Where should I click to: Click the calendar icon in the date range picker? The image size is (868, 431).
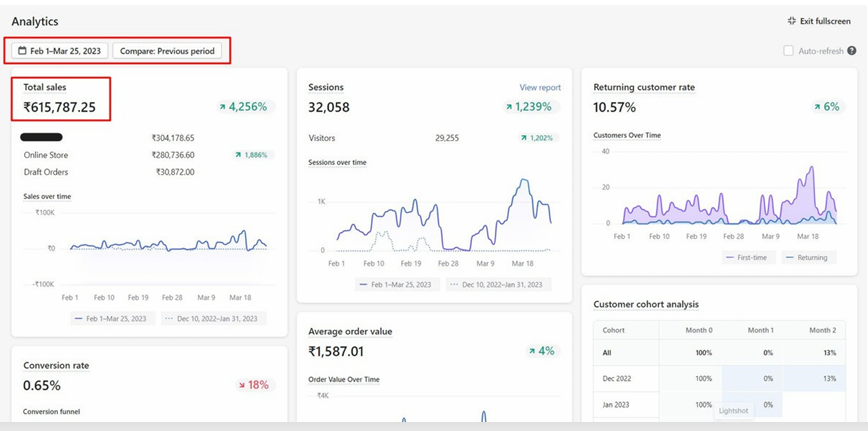click(21, 51)
